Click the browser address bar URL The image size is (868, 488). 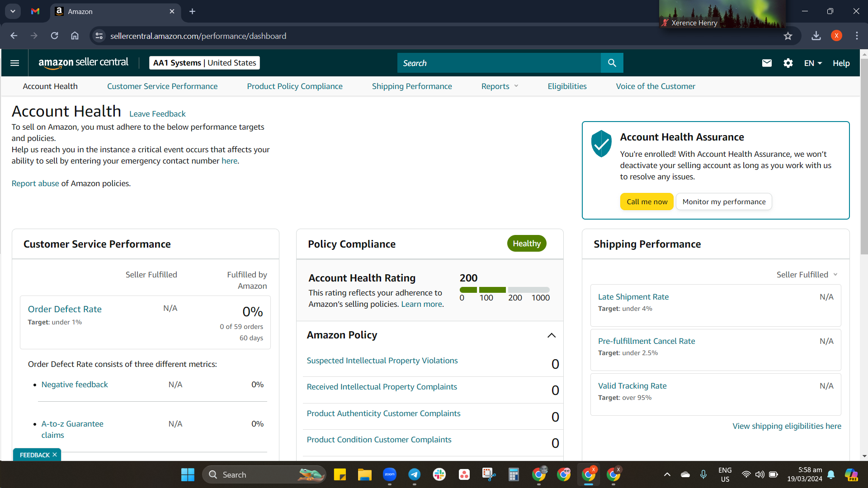[x=198, y=36]
